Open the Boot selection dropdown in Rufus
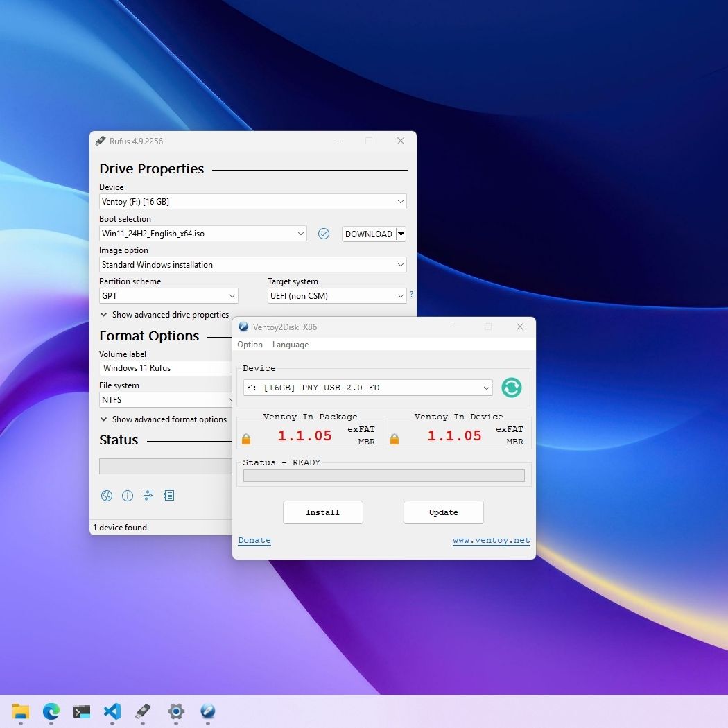This screenshot has width=728, height=728. 203,234
